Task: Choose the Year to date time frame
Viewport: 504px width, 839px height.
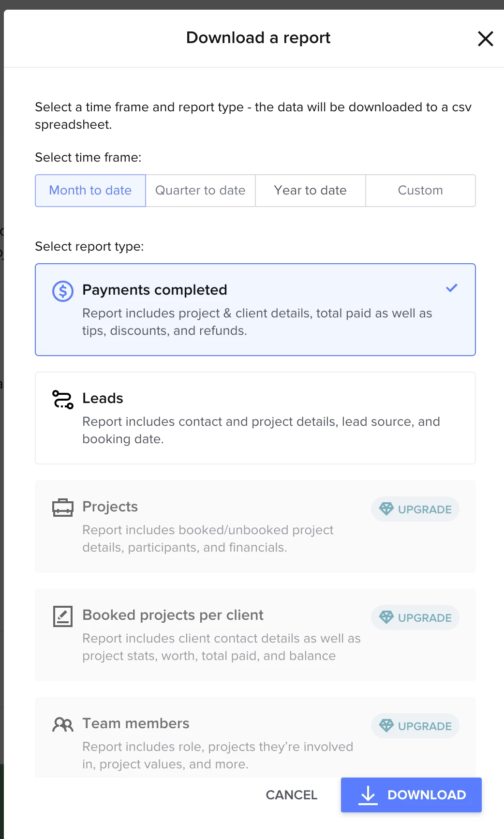Action: pos(310,191)
